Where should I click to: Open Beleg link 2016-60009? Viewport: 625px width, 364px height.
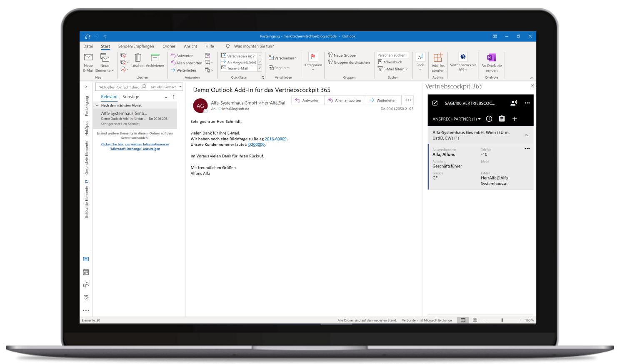click(276, 139)
